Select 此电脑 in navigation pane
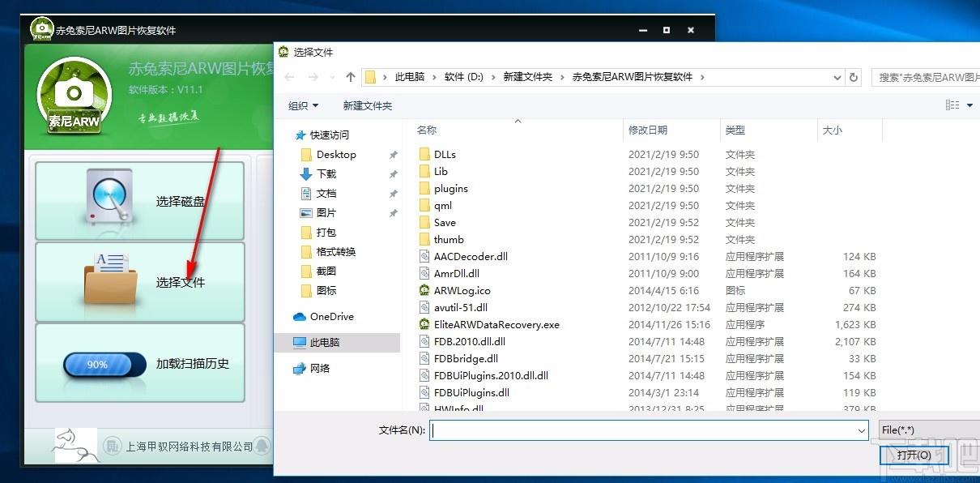The image size is (980, 483). [x=337, y=342]
